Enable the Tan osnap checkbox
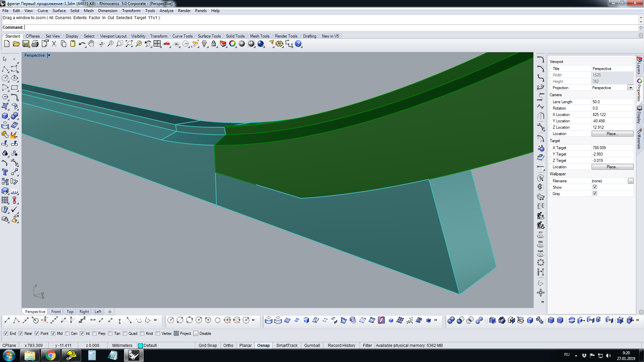Screen dimensions: 644x362 (110, 334)
